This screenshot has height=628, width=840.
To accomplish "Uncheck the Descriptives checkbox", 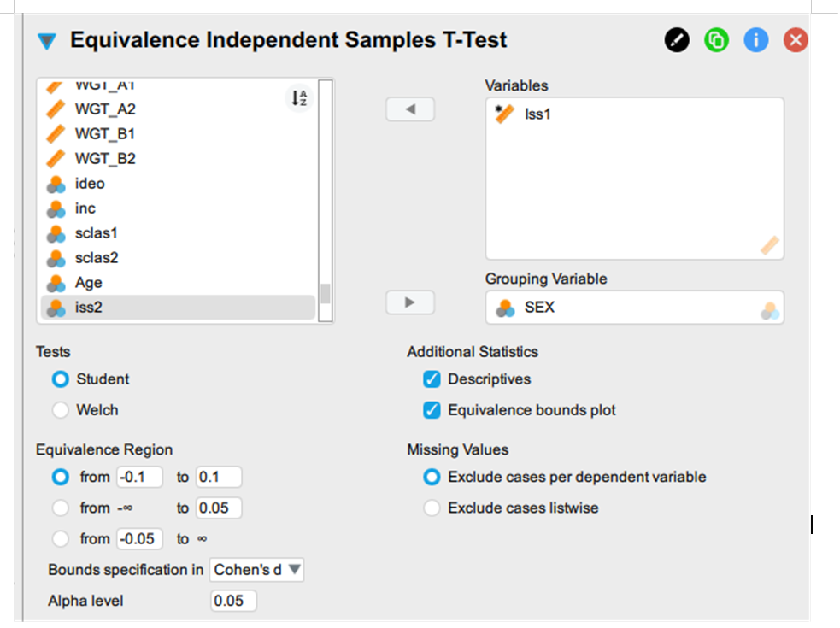I will tap(432, 379).
